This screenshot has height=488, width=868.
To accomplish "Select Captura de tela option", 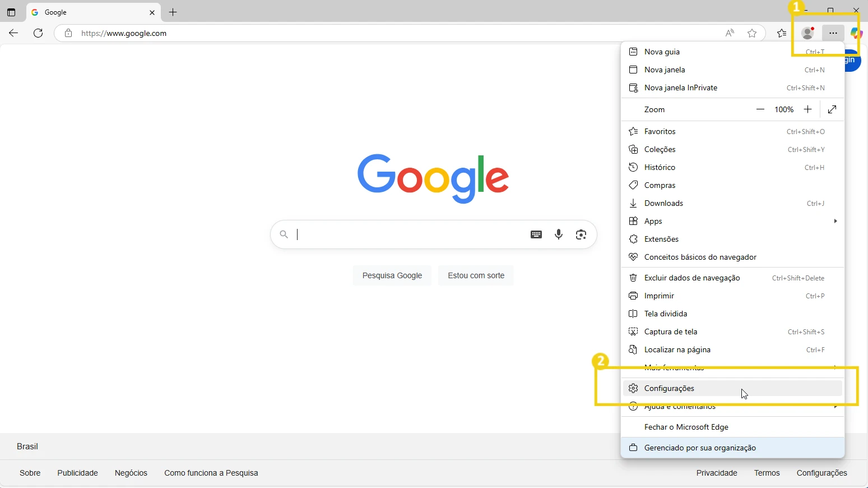I will (733, 332).
